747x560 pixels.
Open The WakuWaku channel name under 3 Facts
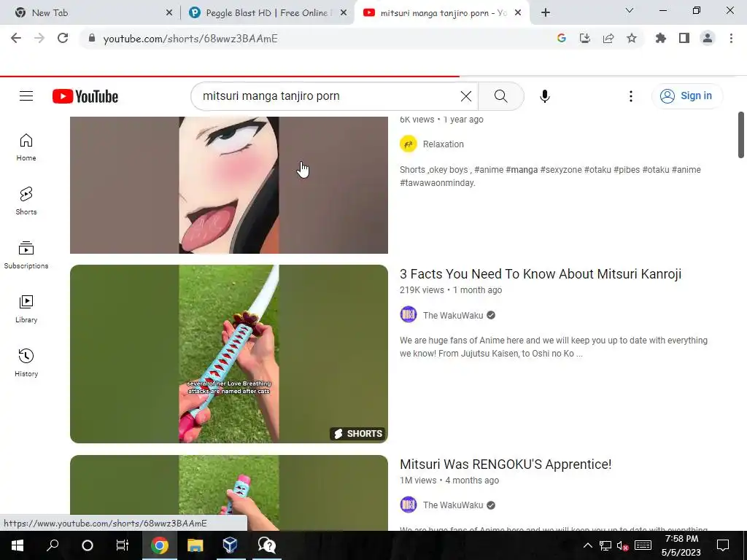click(453, 315)
